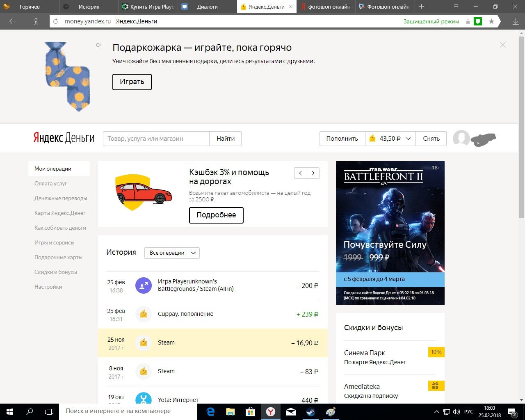Click gift icon next to Amediateka
The width and height of the screenshot is (525, 420).
pos(435,386)
